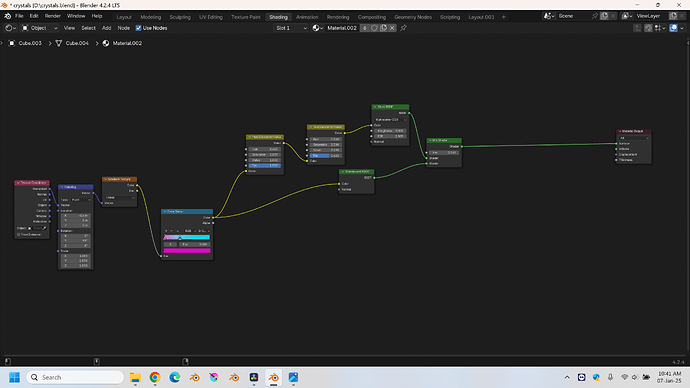Add a color stop with the plus
Viewport: 690px width, 388px height.
tap(166, 231)
